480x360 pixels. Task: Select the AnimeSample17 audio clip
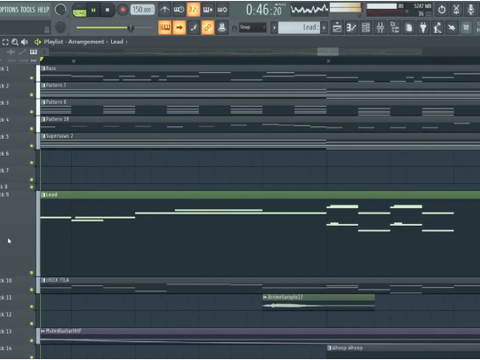319,302
